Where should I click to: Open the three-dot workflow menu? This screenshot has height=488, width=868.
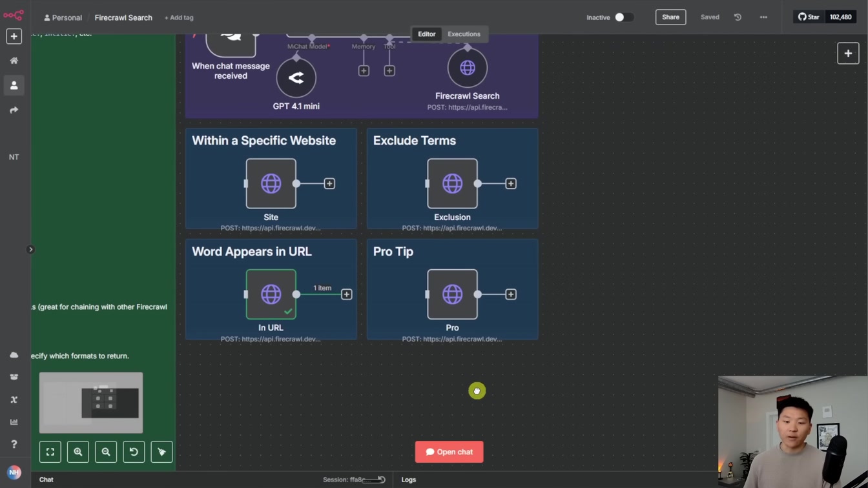(x=763, y=17)
